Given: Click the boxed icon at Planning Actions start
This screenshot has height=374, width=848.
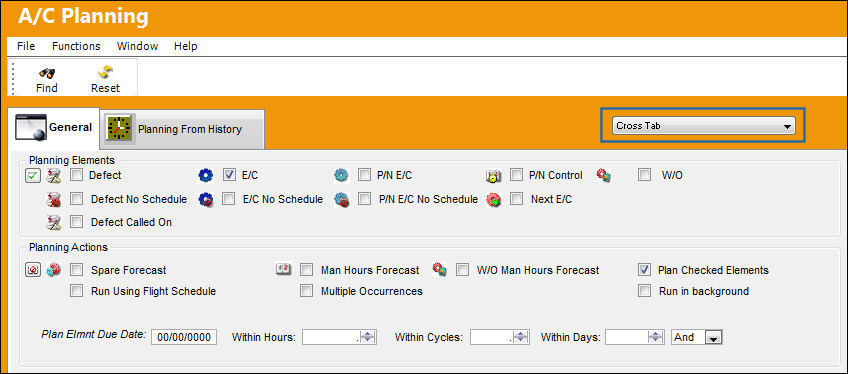Looking at the screenshot, I should tap(33, 270).
